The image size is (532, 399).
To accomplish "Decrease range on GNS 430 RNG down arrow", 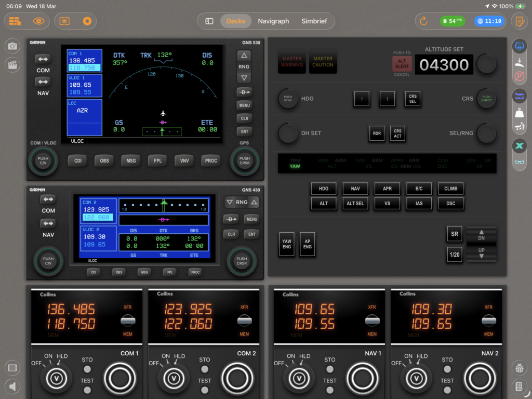I will [x=230, y=202].
